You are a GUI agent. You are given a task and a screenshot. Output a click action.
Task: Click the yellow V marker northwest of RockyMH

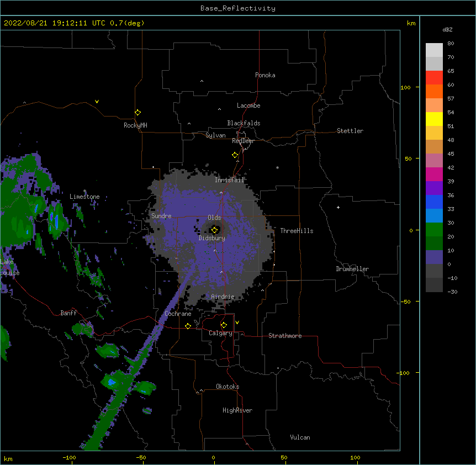(97, 102)
